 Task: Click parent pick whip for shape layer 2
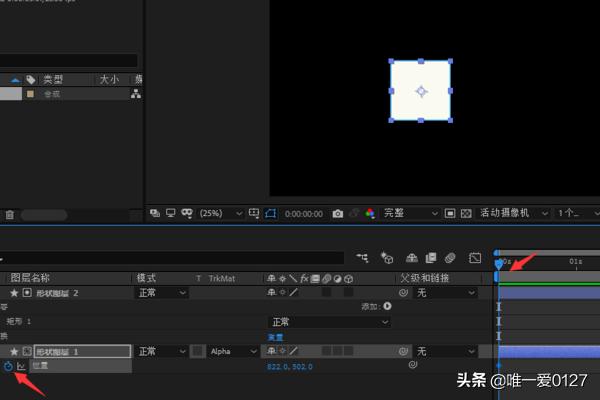point(403,293)
